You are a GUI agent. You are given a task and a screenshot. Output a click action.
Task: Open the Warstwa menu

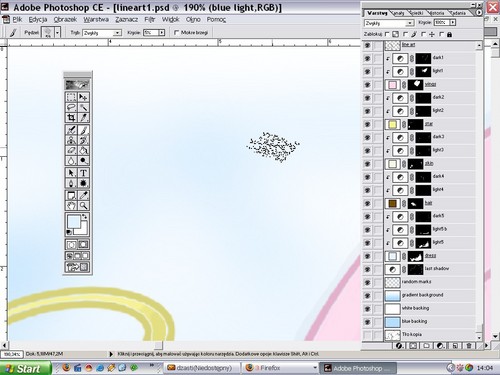click(x=96, y=19)
